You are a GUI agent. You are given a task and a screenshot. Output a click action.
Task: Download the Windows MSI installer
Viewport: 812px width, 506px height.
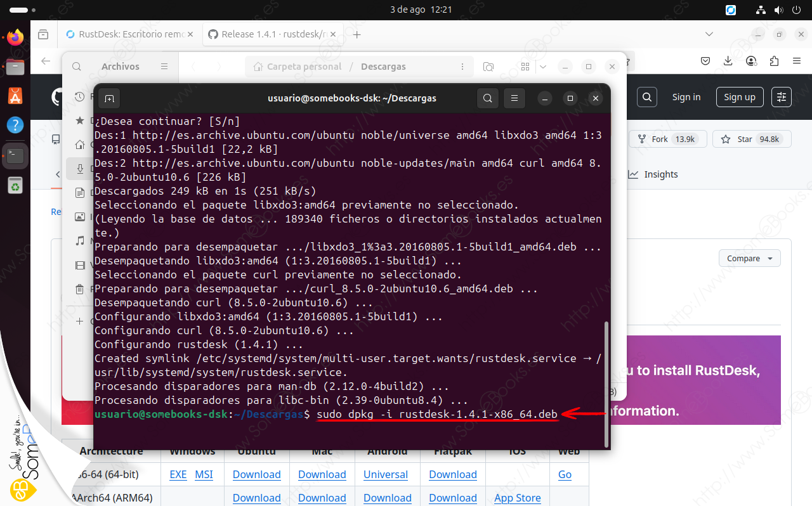click(204, 474)
